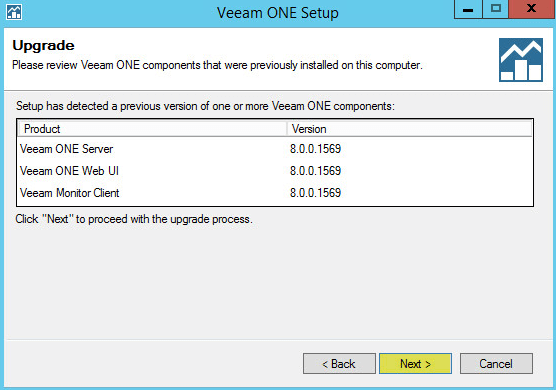
Task: Click the 'Please review Veeam ONE components' subtitle
Action: [217, 65]
